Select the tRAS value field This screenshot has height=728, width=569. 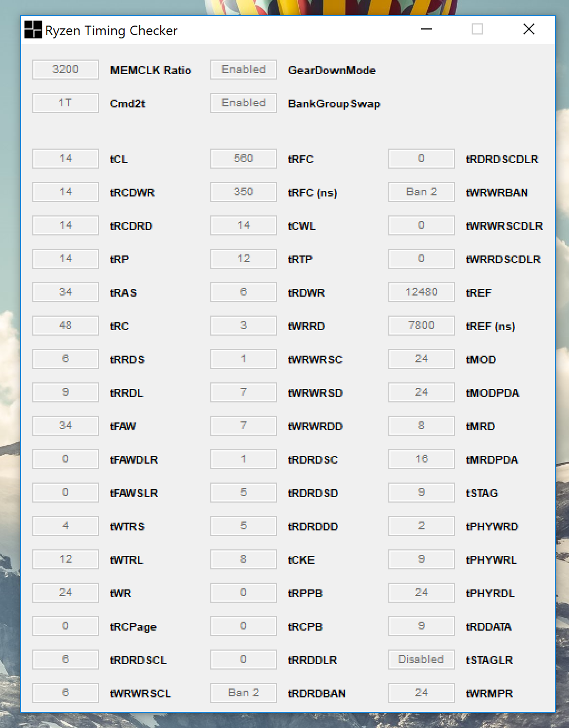tap(66, 292)
